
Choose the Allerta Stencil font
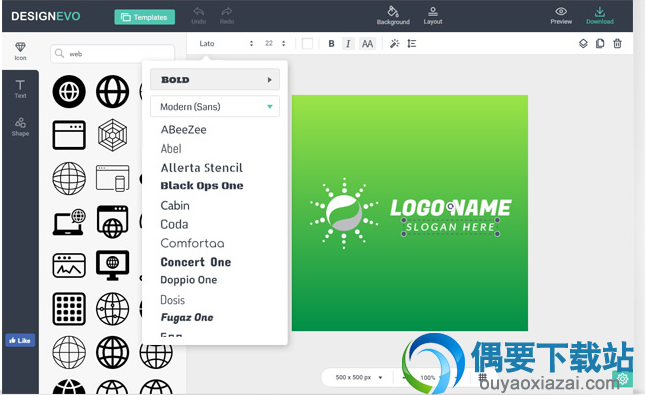pos(202,167)
